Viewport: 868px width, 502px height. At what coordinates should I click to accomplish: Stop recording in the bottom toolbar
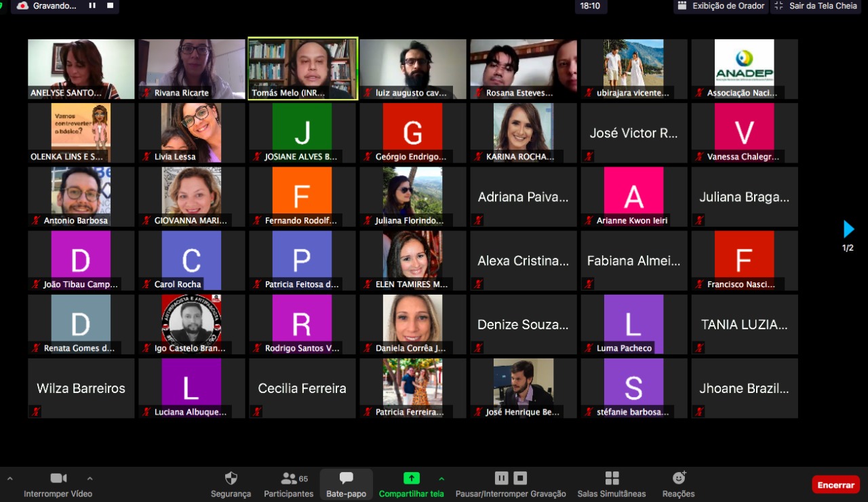coord(520,478)
